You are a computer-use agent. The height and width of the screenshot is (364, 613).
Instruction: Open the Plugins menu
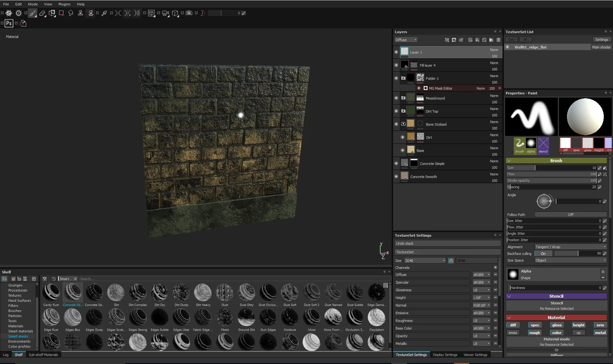click(x=64, y=4)
